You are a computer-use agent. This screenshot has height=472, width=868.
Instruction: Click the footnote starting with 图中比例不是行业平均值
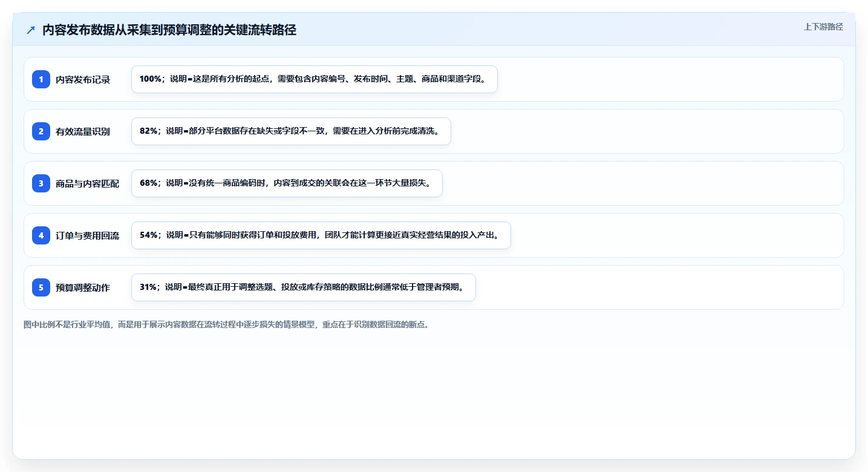click(226, 324)
